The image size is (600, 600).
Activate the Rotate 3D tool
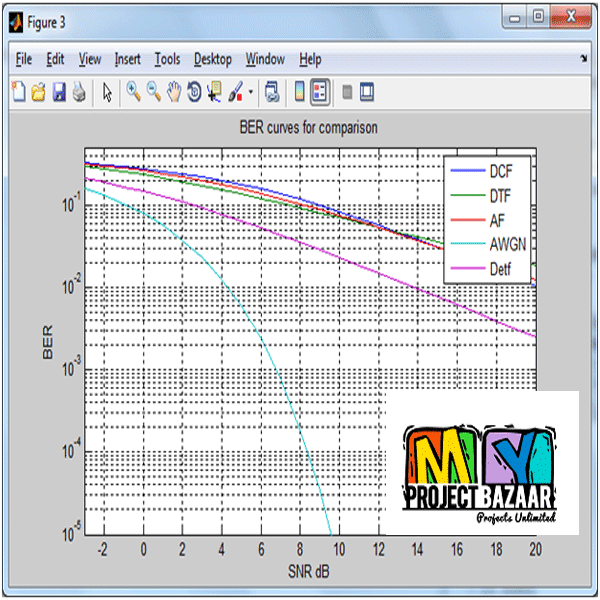point(194,93)
